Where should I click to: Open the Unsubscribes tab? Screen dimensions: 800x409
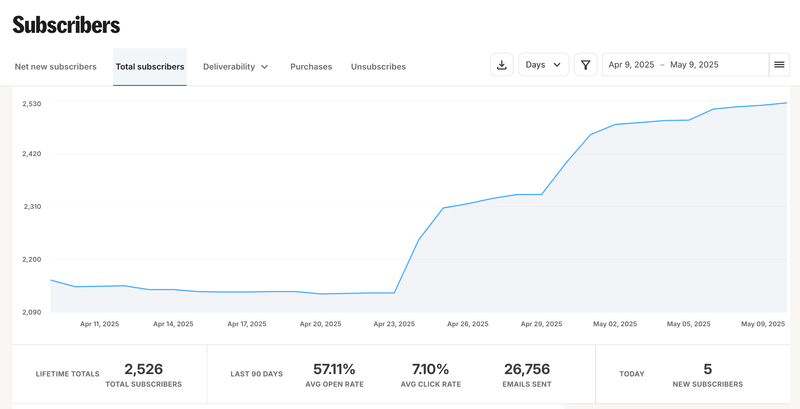tap(378, 67)
